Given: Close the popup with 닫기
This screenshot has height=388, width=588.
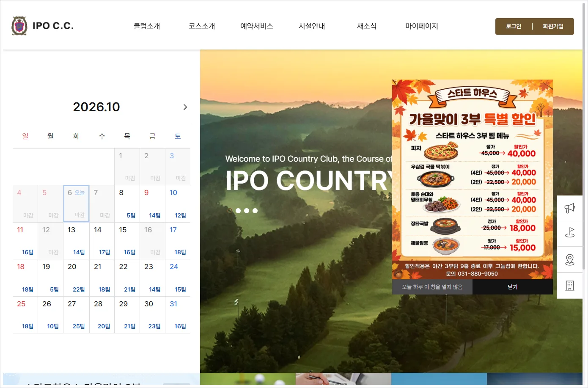Looking at the screenshot, I should (513, 287).
